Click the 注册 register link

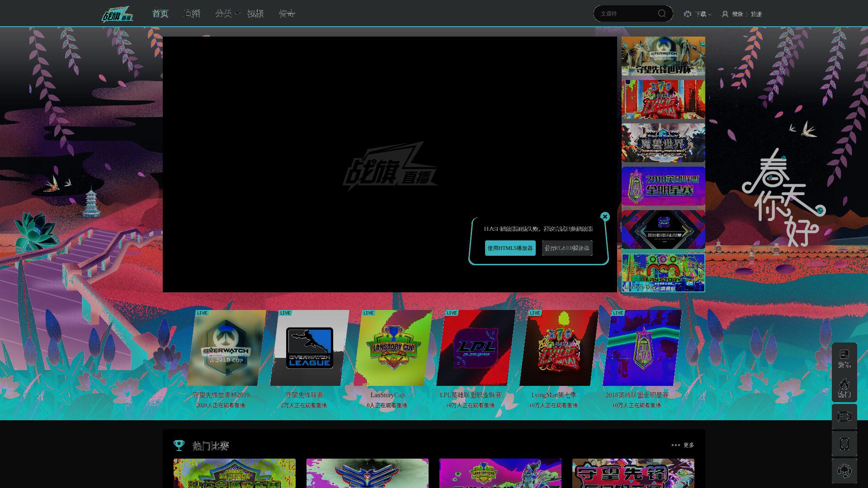[x=756, y=14]
